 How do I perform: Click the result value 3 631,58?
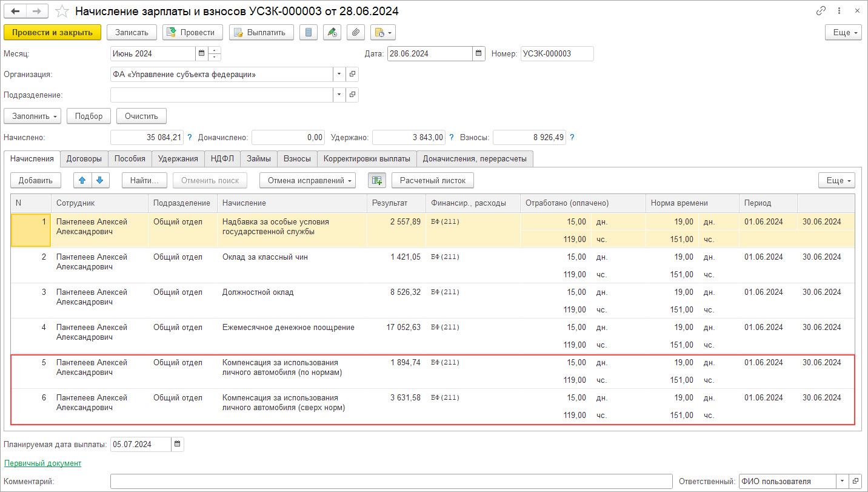(x=405, y=398)
